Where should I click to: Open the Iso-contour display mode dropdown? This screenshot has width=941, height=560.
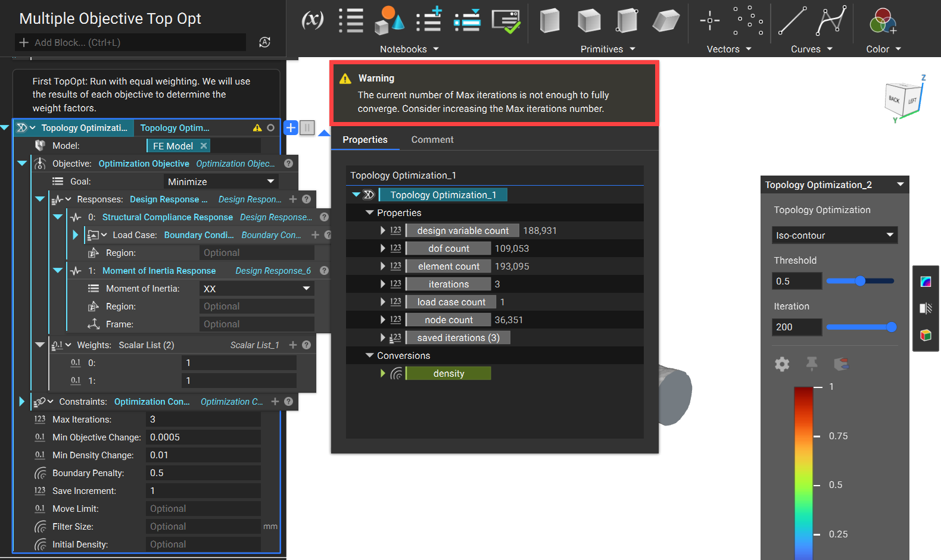tap(834, 235)
